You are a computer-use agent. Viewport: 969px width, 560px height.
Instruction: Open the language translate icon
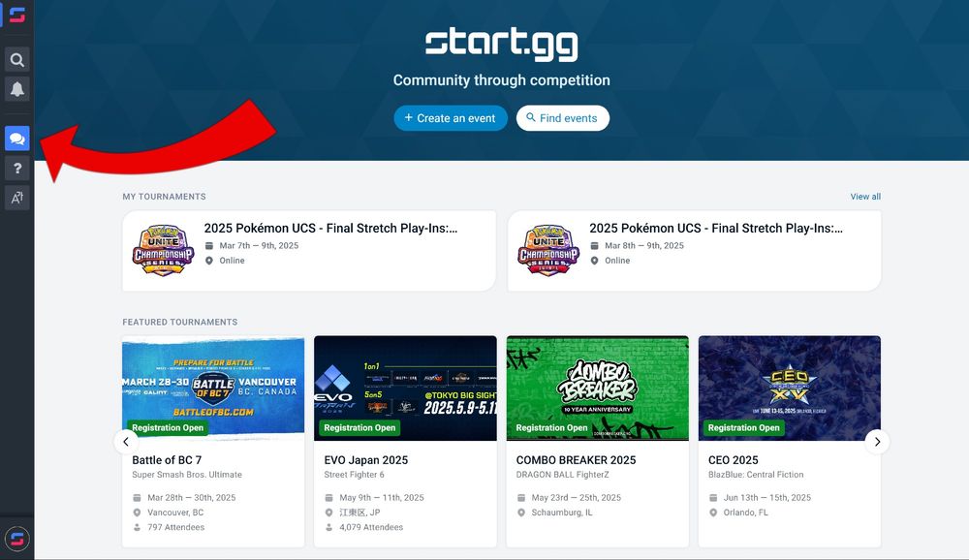coord(17,198)
